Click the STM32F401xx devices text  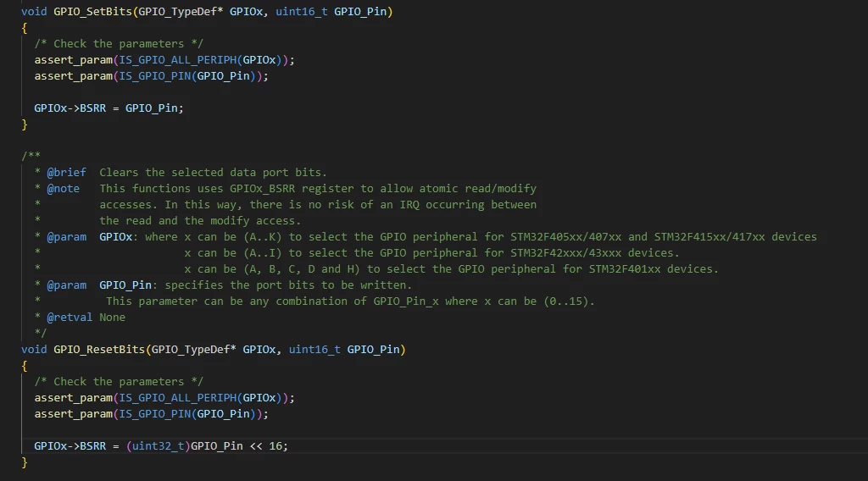654,268
